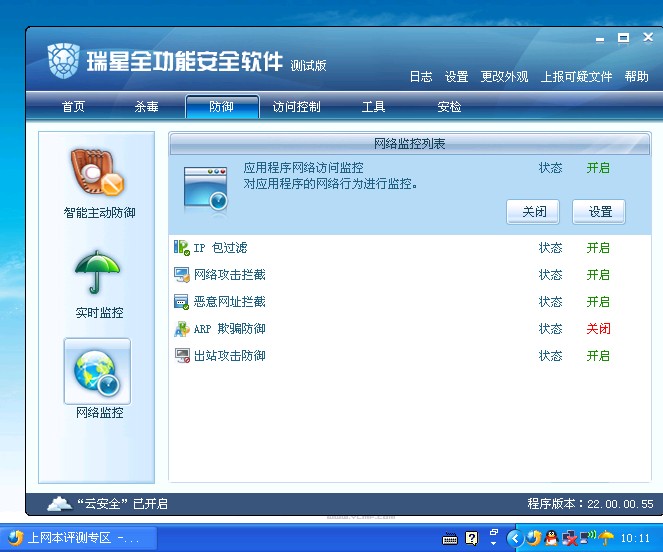This screenshot has height=552, width=663.
Task: Open 实时监控 green umbrella icon
Action: point(97,272)
